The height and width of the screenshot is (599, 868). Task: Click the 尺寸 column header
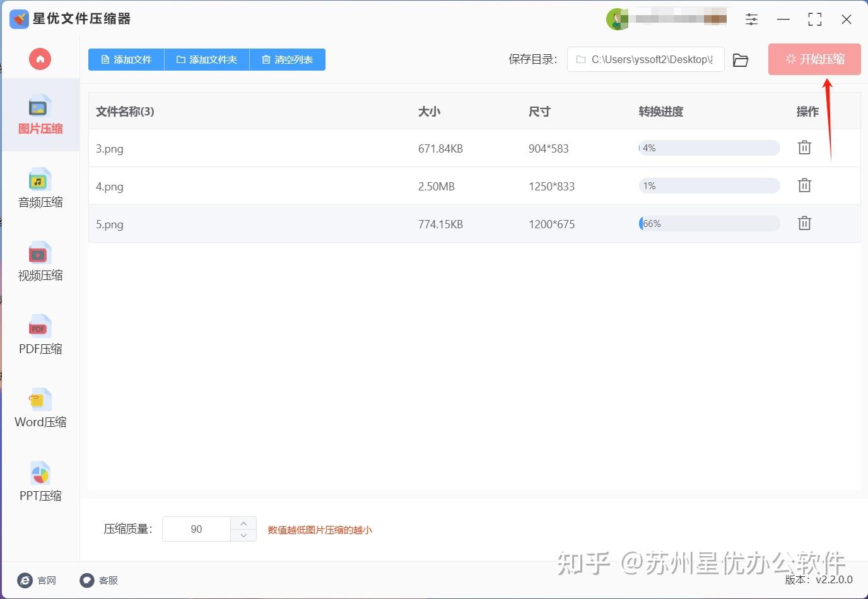tap(539, 112)
